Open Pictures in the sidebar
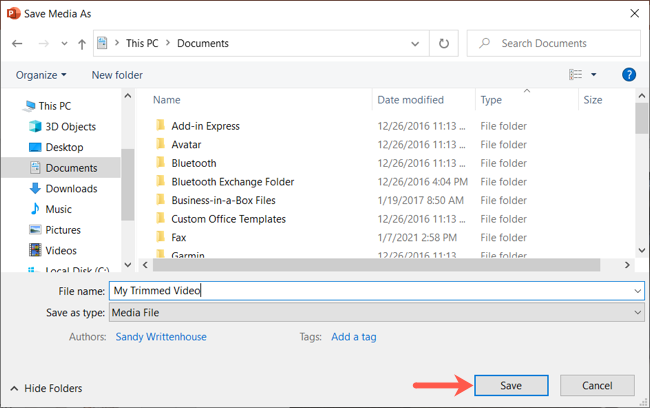This screenshot has height=408, width=650. click(55, 230)
